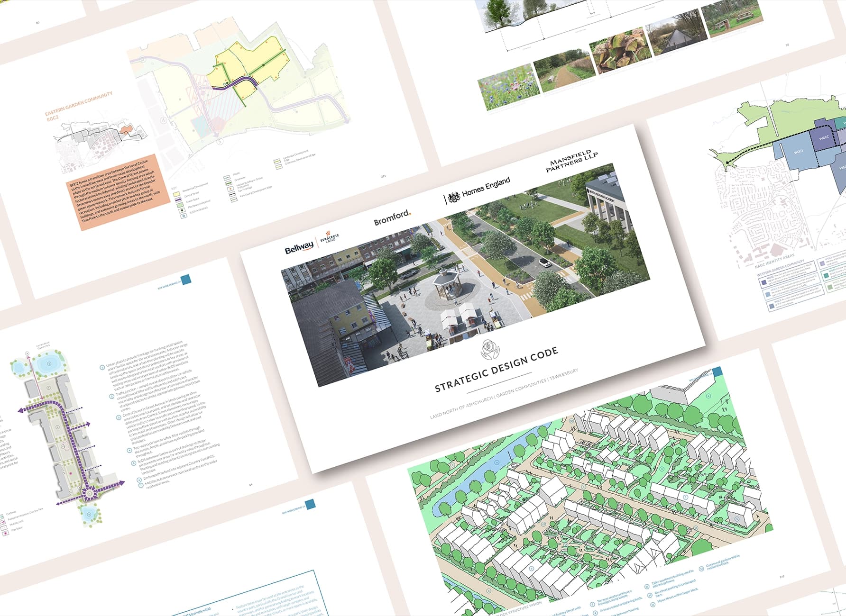Image resolution: width=846 pixels, height=616 pixels.
Task: Click the Homes England logo with crest
Action: click(x=478, y=190)
